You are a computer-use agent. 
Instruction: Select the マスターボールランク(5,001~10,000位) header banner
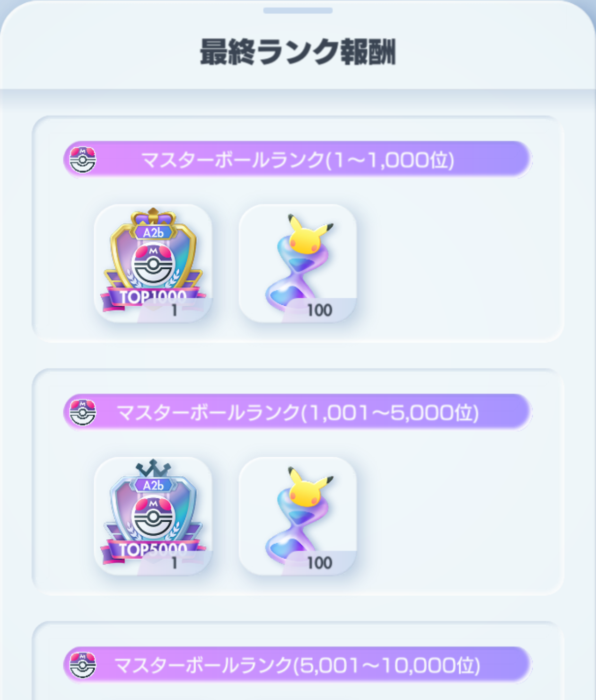298,665
